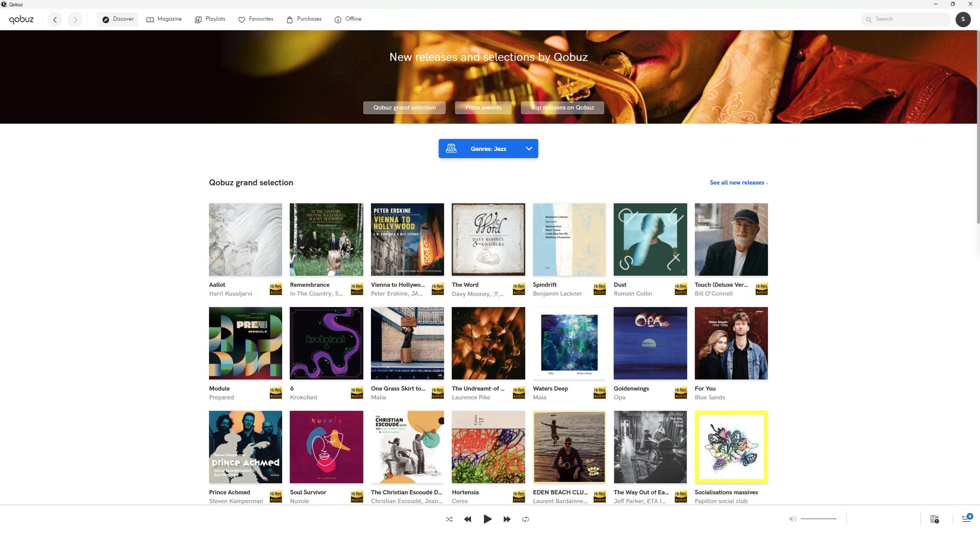
Task: Open The Word album cover
Action: click(x=488, y=239)
